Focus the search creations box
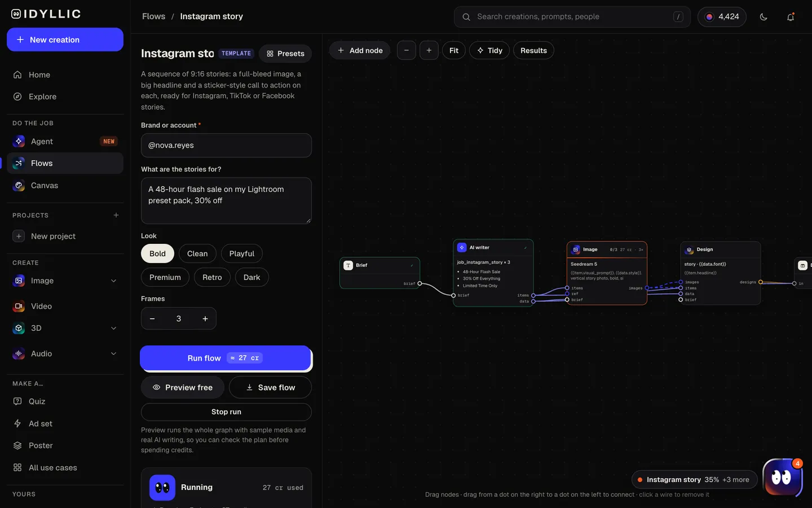812x508 pixels. 572,17
